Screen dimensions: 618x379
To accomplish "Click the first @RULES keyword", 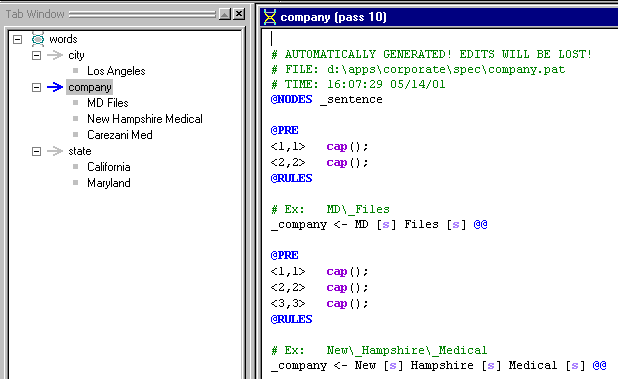I will click(x=291, y=178).
